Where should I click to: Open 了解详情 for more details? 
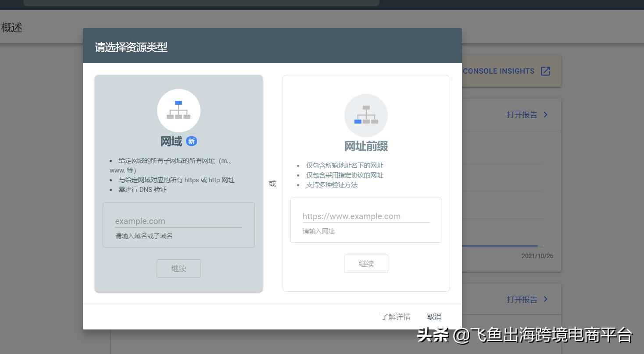(396, 316)
